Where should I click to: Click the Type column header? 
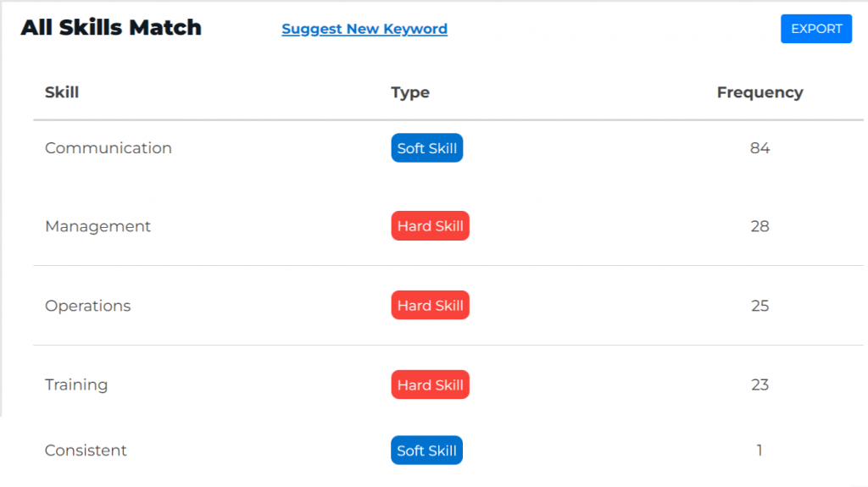tap(410, 92)
